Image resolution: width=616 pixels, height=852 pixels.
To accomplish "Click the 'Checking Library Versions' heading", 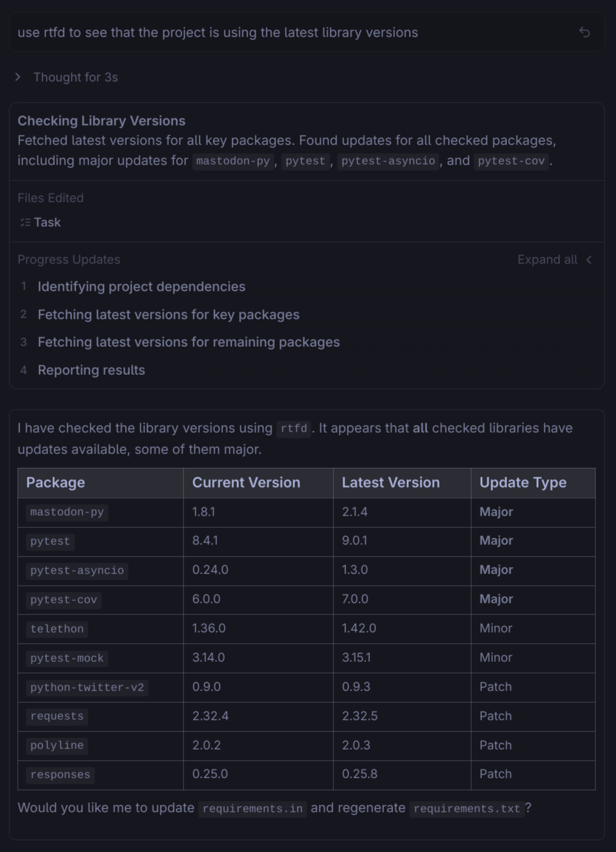I will click(x=101, y=121).
